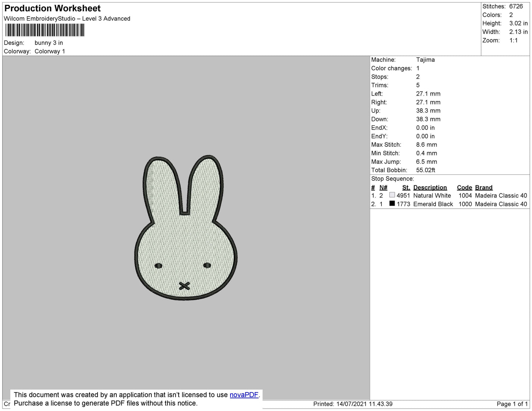Select the Min Stitch value 0.4 mm
Image resolution: width=532 pixels, height=411 pixels.
(x=427, y=153)
